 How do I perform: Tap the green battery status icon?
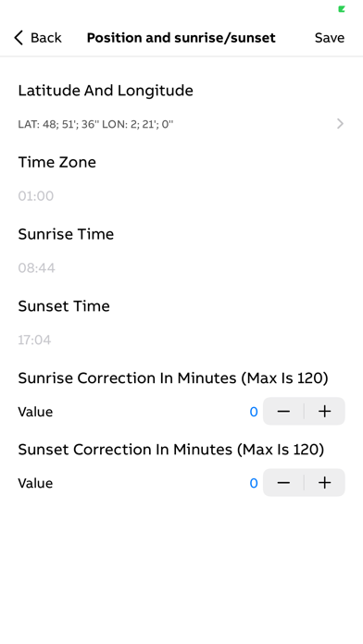point(341,9)
